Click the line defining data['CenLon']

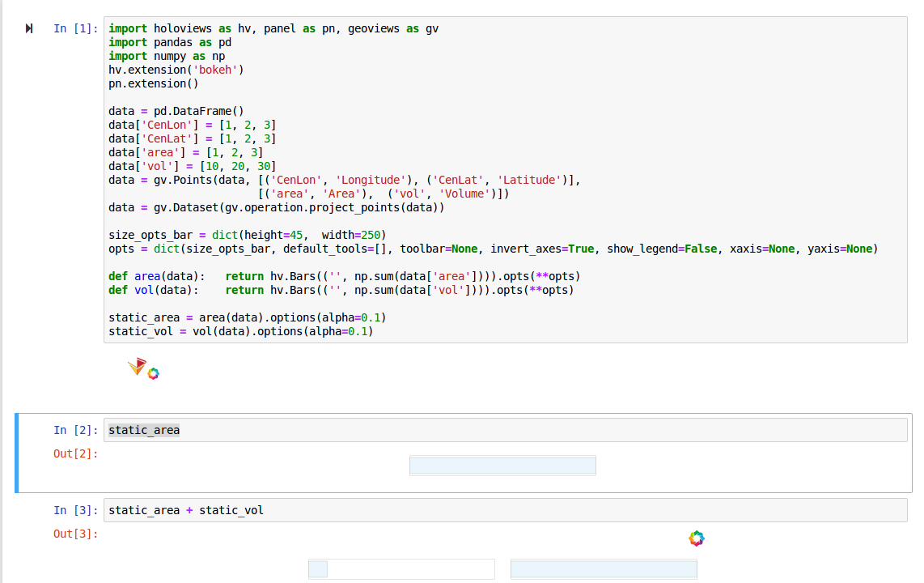tap(192, 125)
